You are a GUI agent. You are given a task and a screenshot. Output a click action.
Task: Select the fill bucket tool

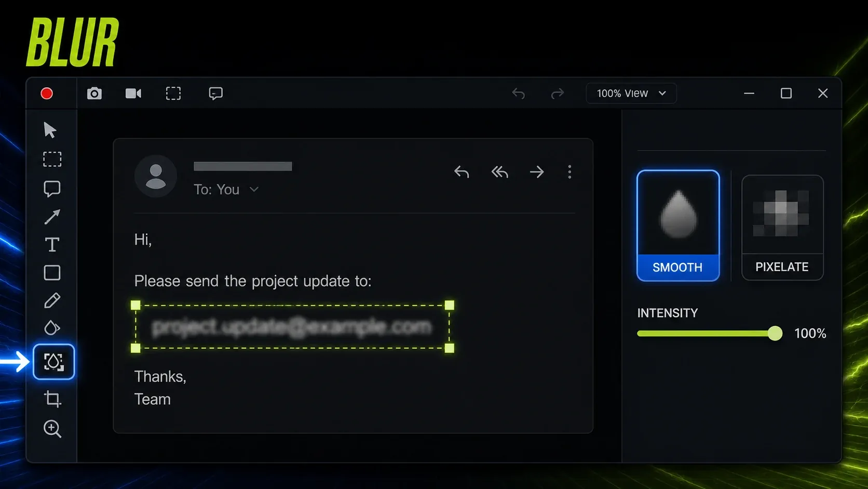[52, 328]
